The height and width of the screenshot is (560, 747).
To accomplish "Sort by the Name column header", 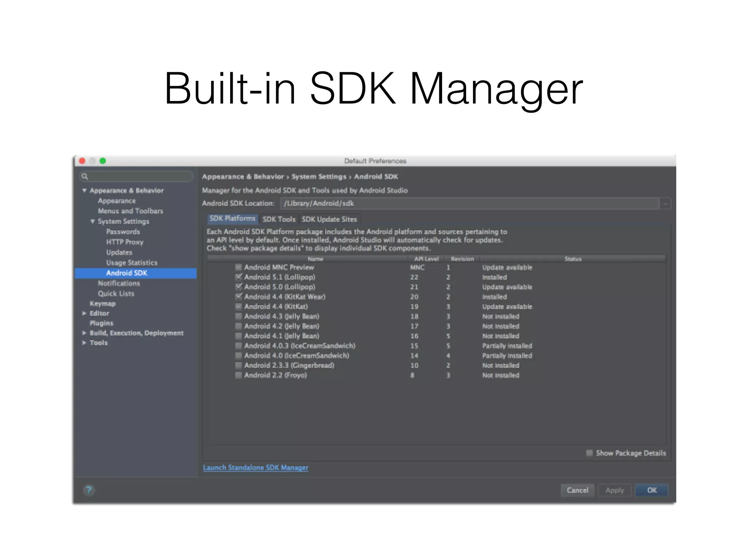I will [x=316, y=259].
